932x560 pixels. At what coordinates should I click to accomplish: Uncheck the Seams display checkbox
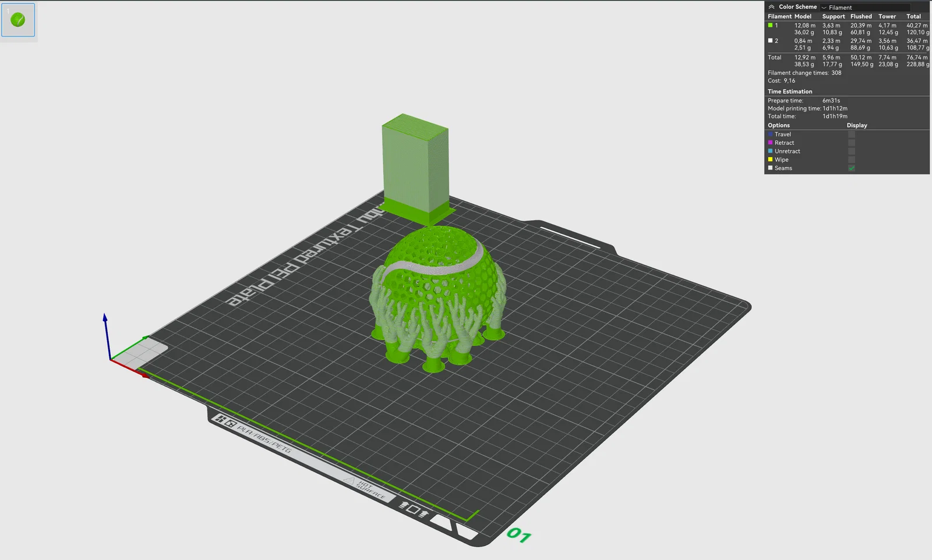pyautogui.click(x=852, y=168)
